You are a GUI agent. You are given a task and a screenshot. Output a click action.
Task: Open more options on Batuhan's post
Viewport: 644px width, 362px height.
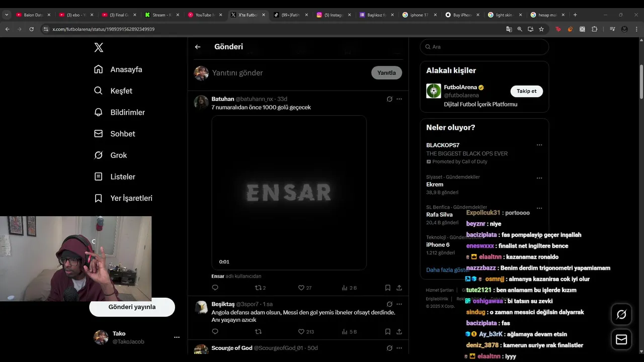[x=399, y=99]
